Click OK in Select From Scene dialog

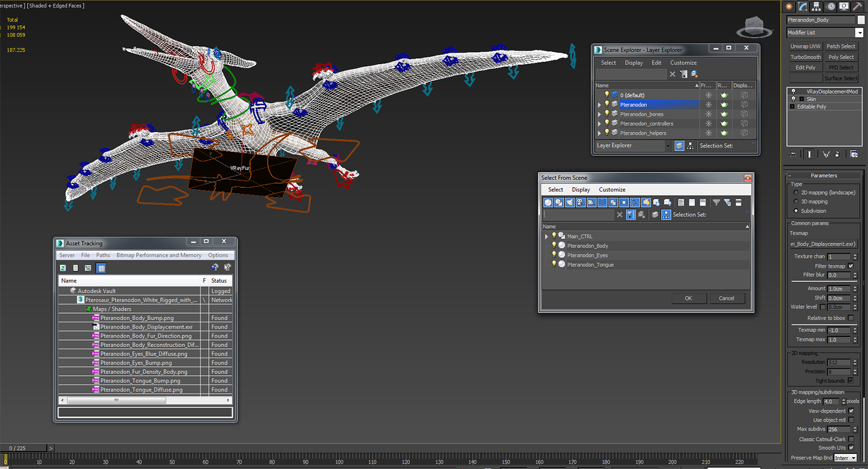[688, 298]
